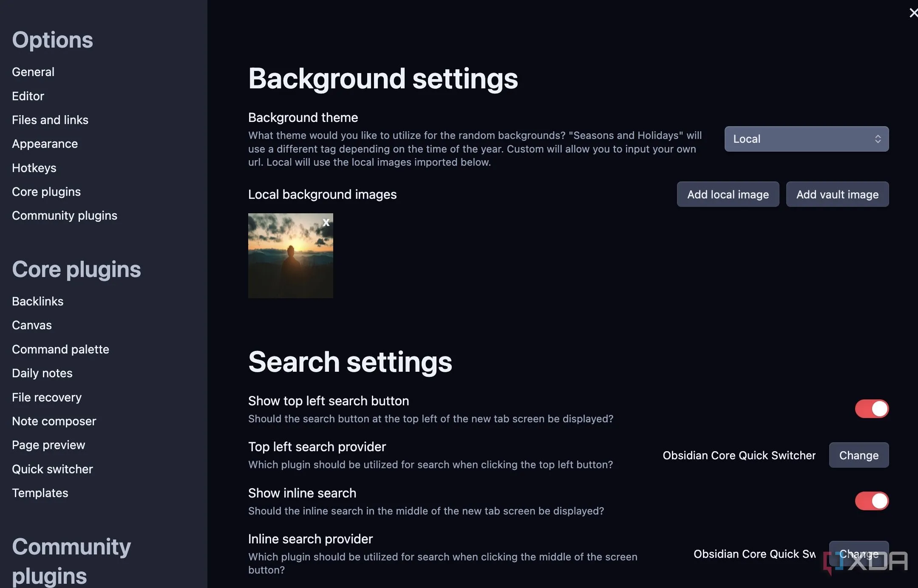Image resolution: width=918 pixels, height=588 pixels.
Task: Select Daily notes plugin settings
Action: [42, 373]
